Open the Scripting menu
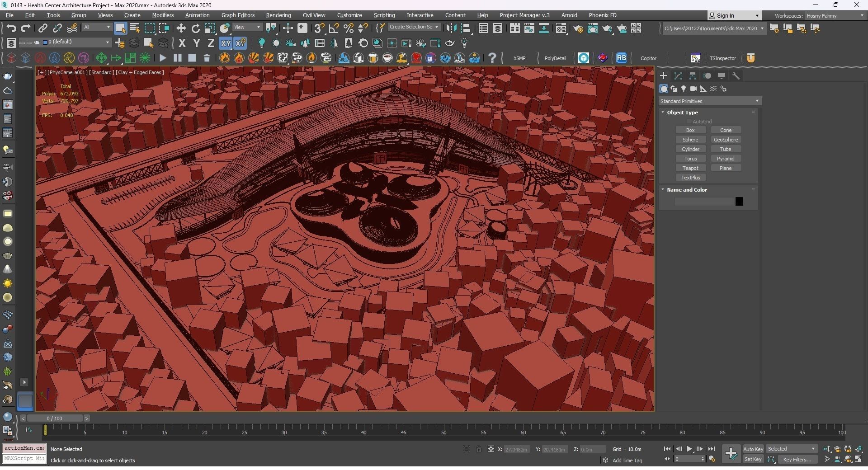Image resolution: width=868 pixels, height=470 pixels. (x=384, y=15)
